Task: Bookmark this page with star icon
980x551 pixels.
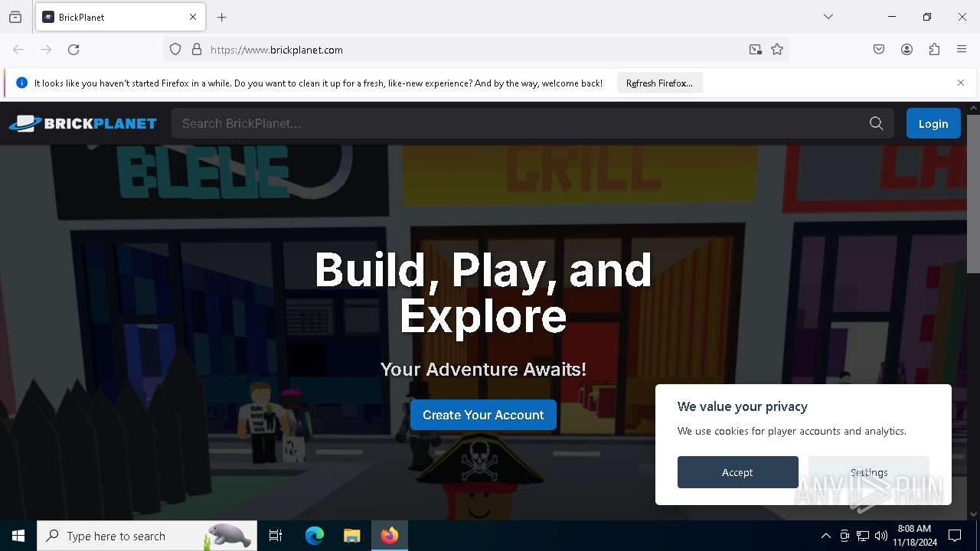Action: (777, 50)
